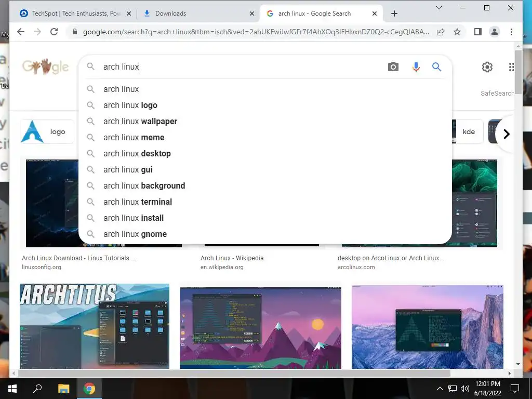Open the Chrome three-dot menu
This screenshot has width=532, height=399.
(511, 32)
